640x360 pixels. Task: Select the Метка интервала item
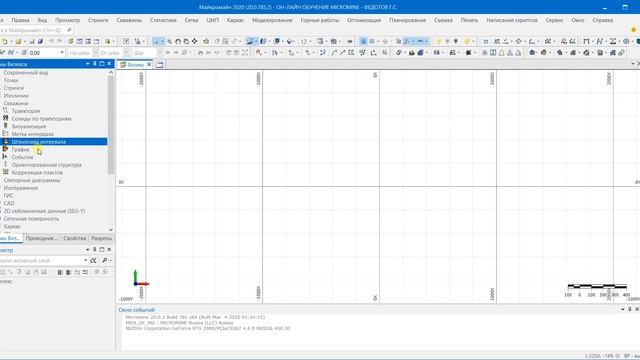point(32,134)
